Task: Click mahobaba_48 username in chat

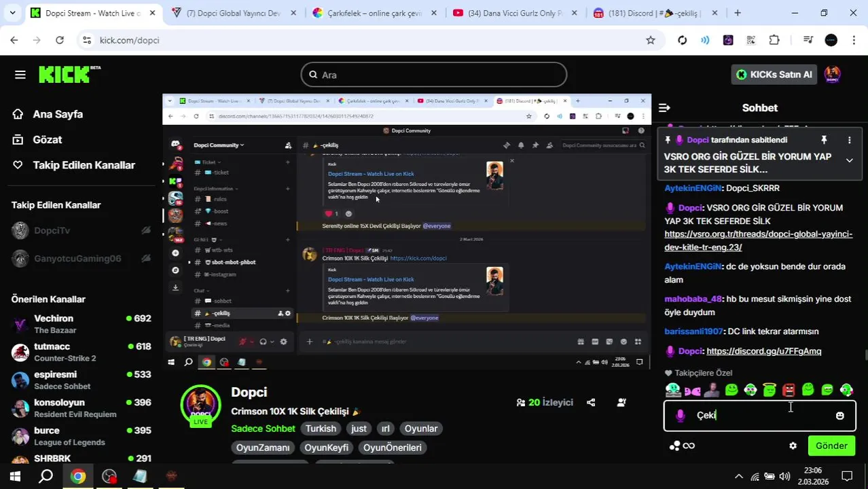Action: [693, 299]
